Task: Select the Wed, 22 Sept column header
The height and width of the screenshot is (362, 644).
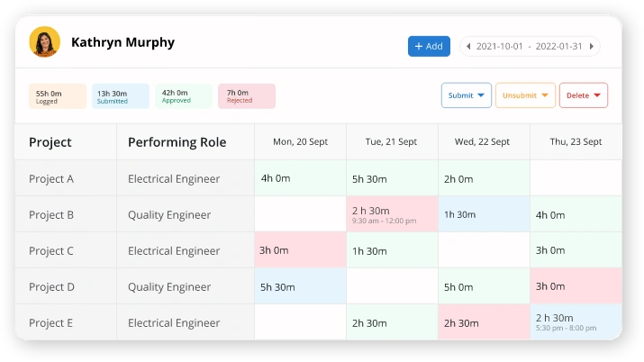Action: [x=483, y=142]
